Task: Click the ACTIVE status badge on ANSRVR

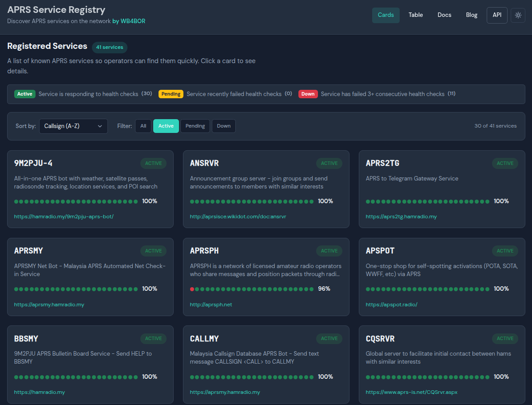Action: (x=329, y=164)
